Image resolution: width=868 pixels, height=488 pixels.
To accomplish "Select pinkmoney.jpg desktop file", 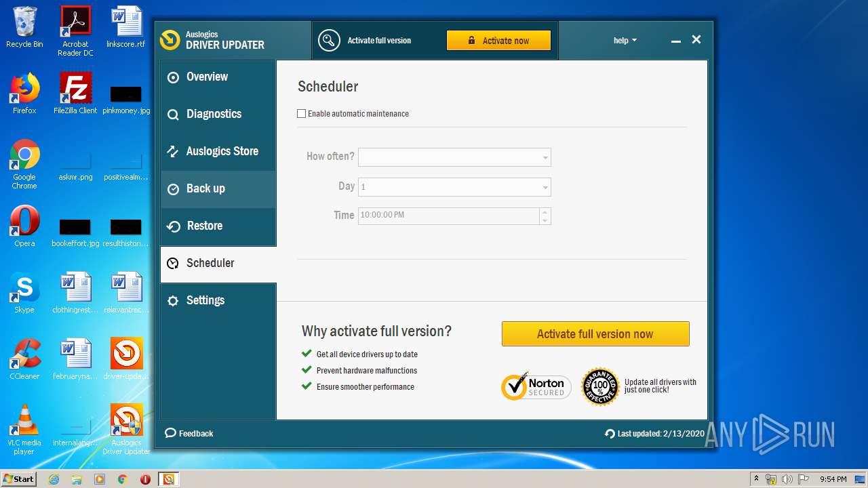I will pos(126,99).
